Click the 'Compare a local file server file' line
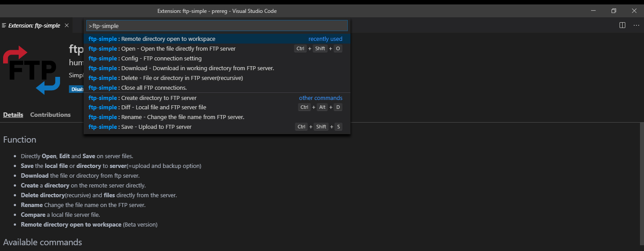 (60, 215)
